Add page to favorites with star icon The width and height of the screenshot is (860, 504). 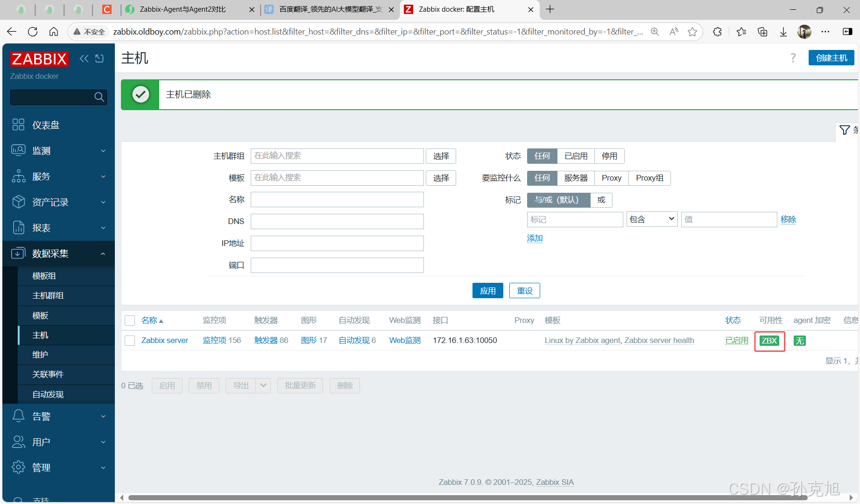692,32
